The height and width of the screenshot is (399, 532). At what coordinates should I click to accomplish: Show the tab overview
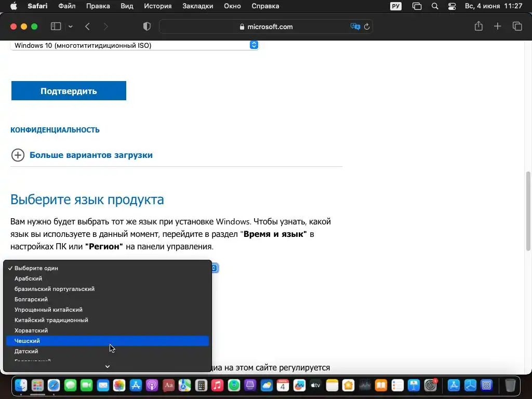pyautogui.click(x=517, y=26)
